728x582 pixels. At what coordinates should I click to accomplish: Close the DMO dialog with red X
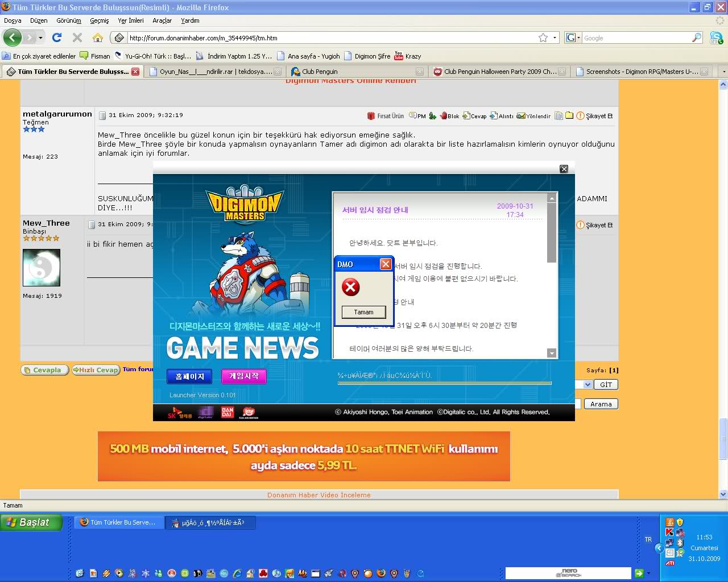[386, 264]
